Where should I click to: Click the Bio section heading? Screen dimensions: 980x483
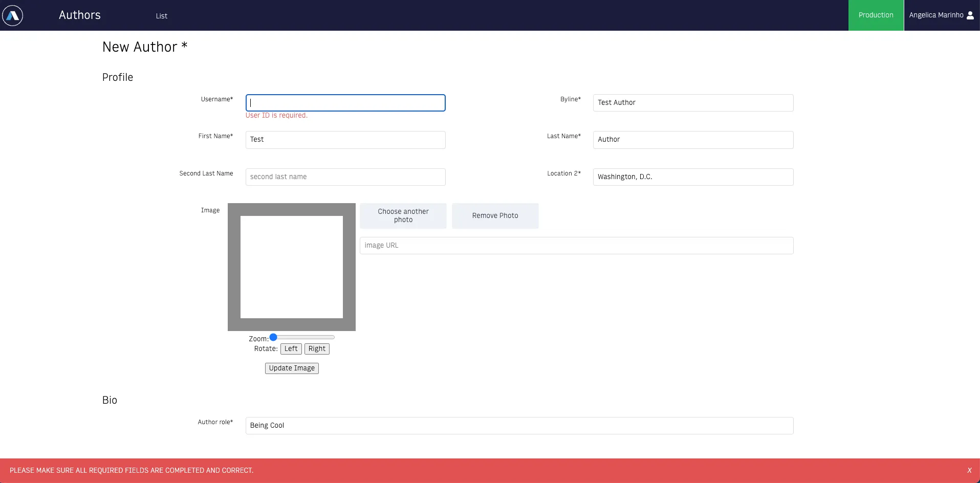tap(110, 400)
